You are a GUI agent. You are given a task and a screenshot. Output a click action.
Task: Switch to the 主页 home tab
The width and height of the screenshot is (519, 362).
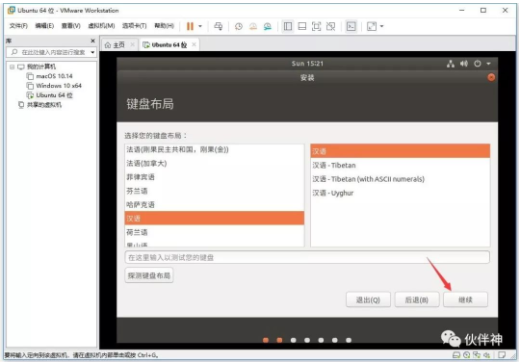pyautogui.click(x=115, y=45)
